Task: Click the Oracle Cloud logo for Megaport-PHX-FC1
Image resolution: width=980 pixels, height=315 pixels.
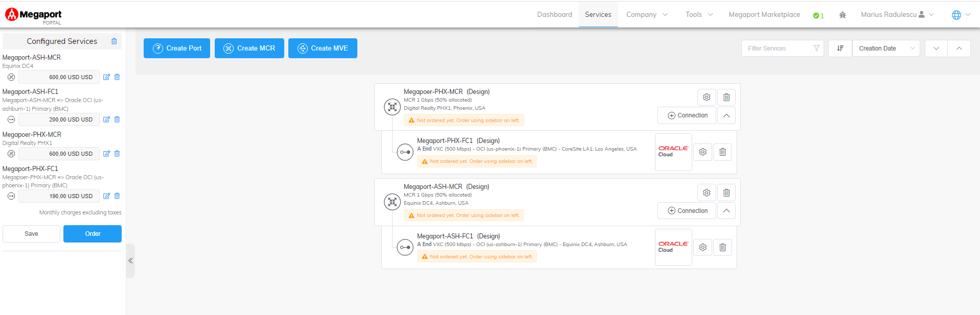Action: point(673,152)
